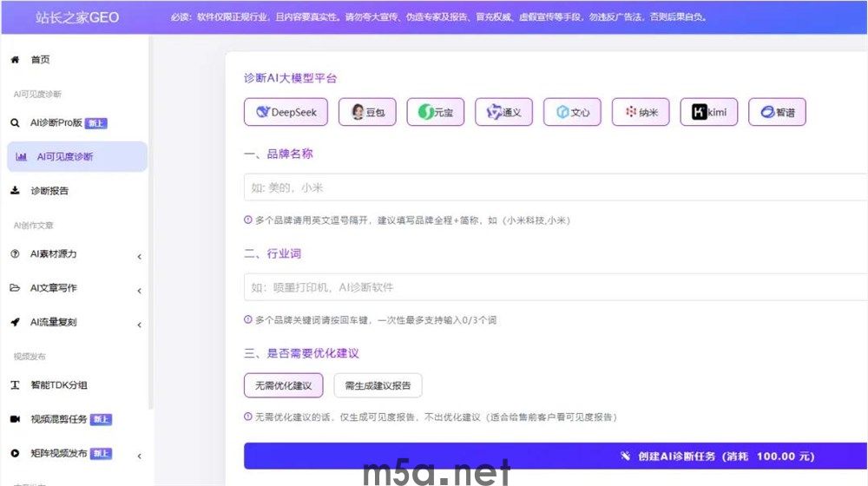Toggle the 智谱 platform selection
Viewport: 868px width, 486px height.
coord(777,112)
